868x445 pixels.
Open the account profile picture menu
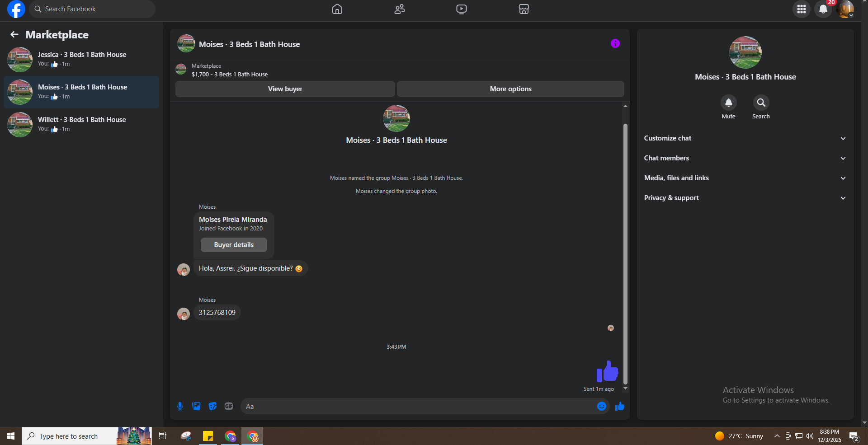click(845, 9)
